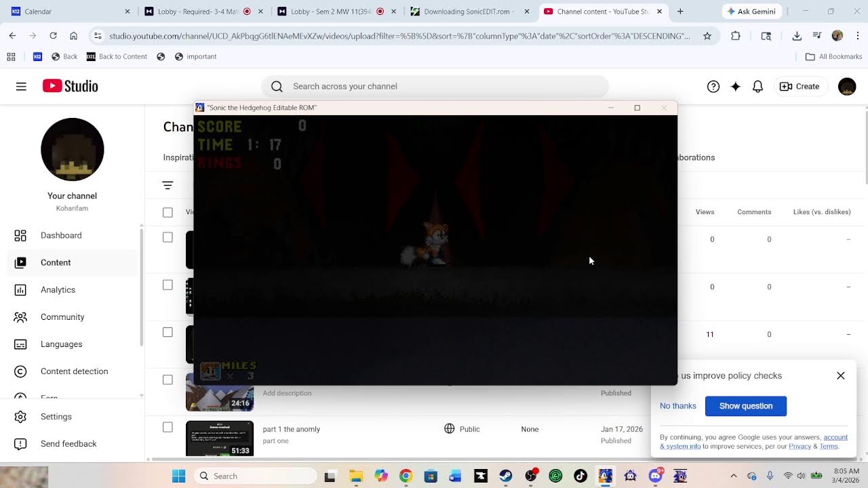
Task: Show hidden system tray icons chevron
Action: [733, 476]
